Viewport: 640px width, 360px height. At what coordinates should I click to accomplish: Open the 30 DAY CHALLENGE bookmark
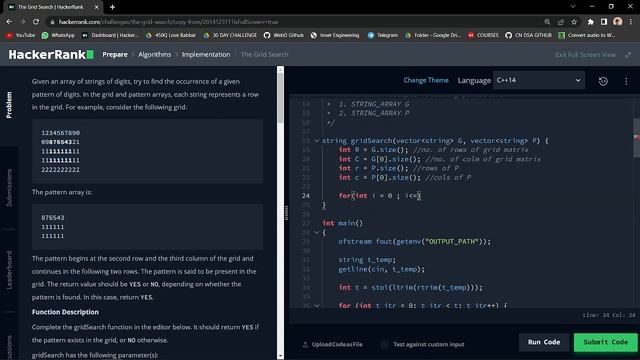(230, 35)
